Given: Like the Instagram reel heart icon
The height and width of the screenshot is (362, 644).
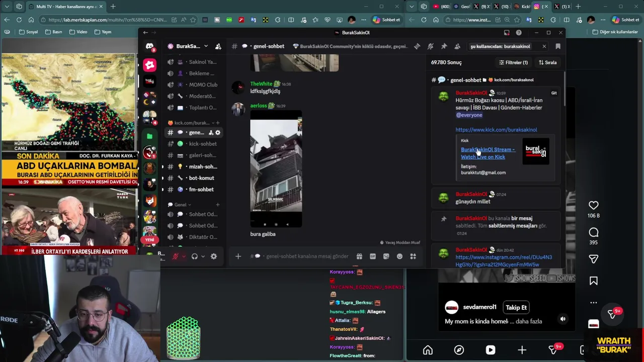Looking at the screenshot, I should [x=594, y=205].
